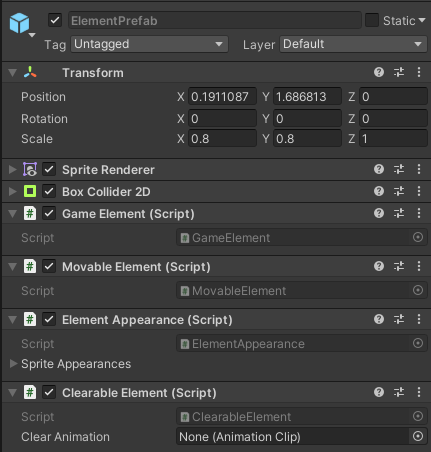Screen dimensions: 431x452
Task: Toggle the ElementPrefab active checkbox
Action: click(x=55, y=20)
